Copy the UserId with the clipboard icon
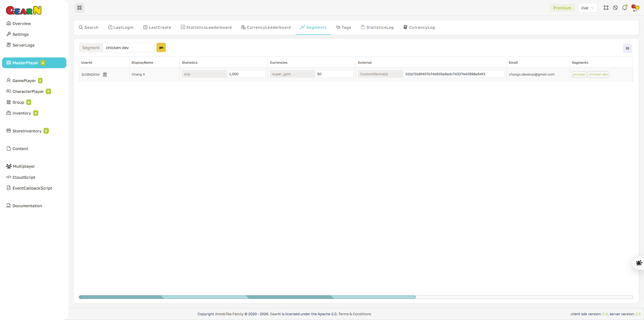 [x=105, y=74]
